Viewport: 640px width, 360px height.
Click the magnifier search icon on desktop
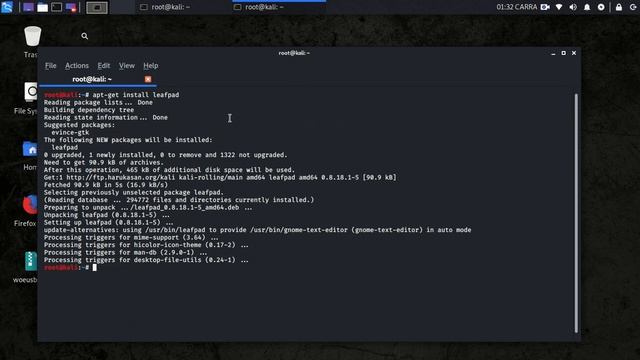click(x=84, y=36)
